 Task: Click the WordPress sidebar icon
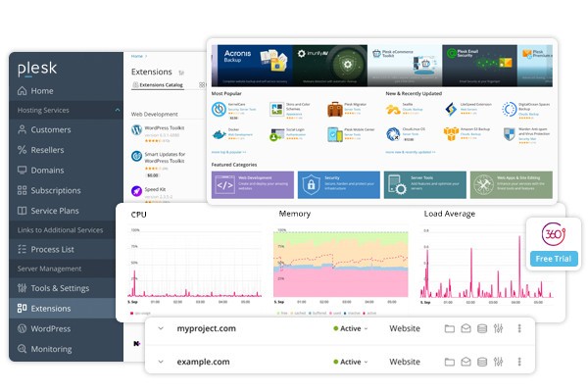pyautogui.click(x=23, y=328)
